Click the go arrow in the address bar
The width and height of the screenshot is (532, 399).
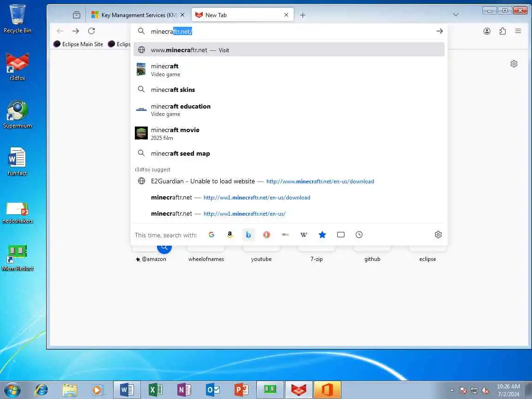(439, 31)
